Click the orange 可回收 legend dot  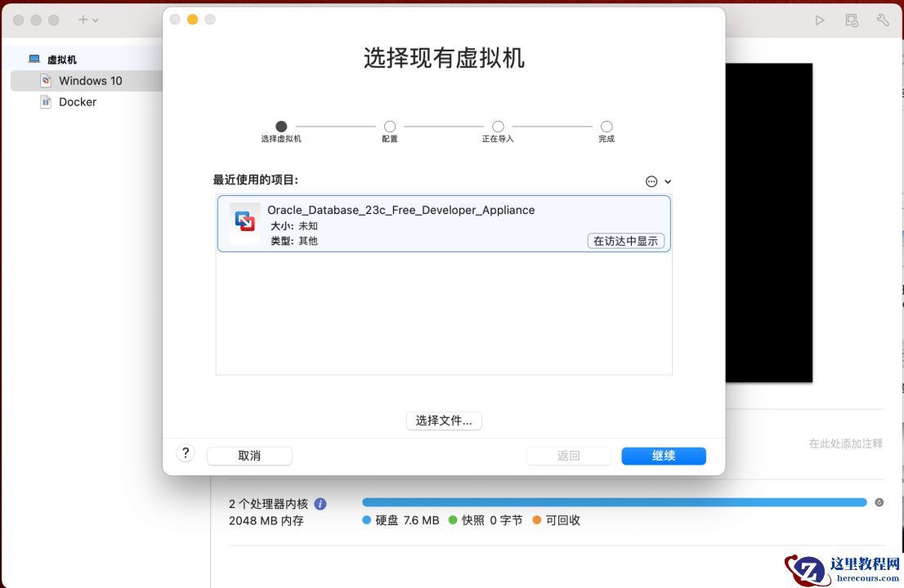[537, 520]
